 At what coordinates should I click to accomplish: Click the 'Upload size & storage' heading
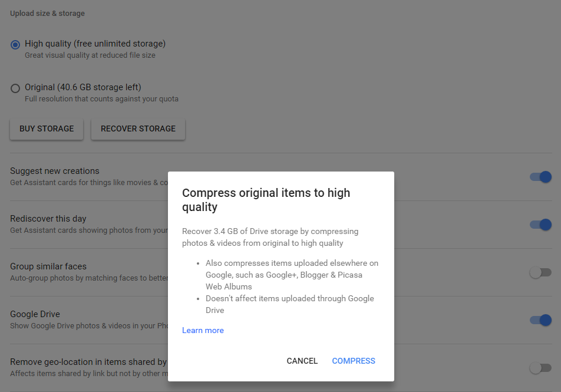[x=47, y=14]
